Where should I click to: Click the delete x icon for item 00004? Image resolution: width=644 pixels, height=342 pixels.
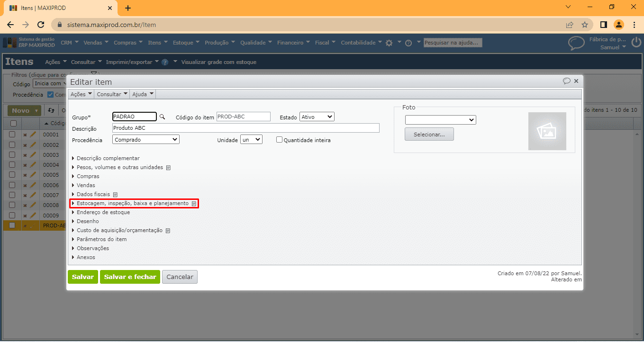25,165
